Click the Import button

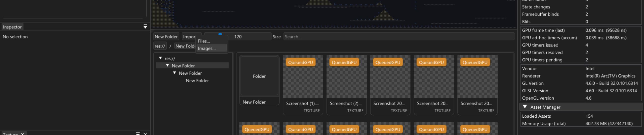189,36
